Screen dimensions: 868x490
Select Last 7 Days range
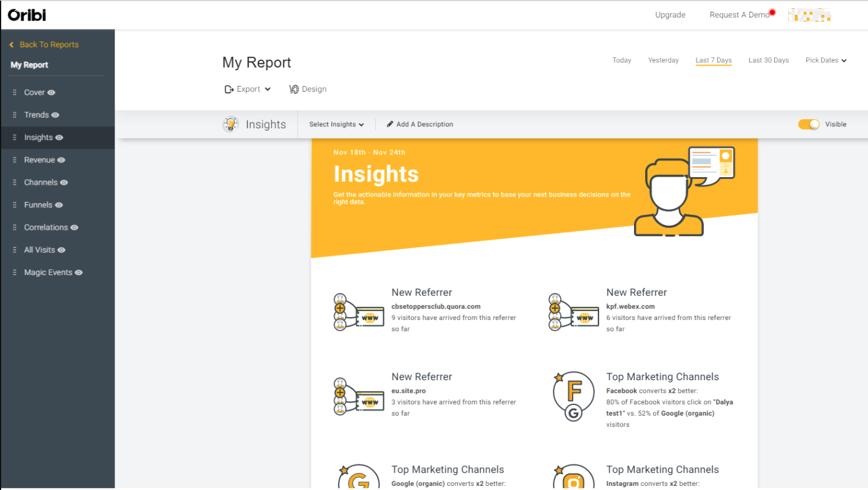714,60
